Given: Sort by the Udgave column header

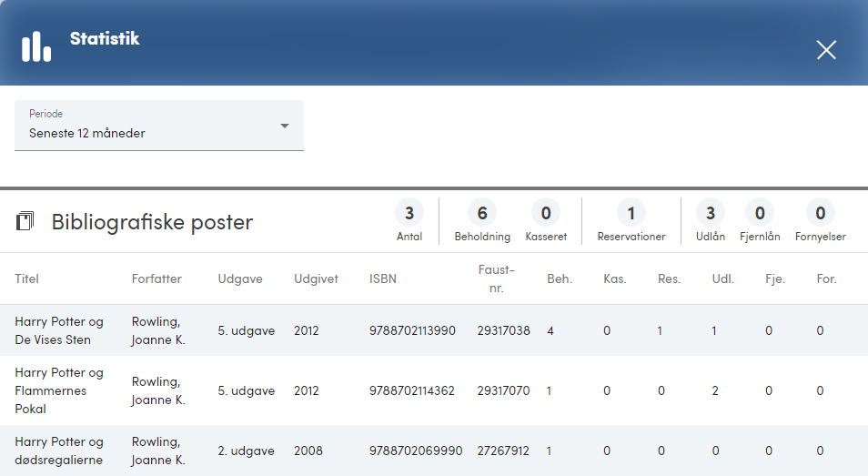Looking at the screenshot, I should pos(240,279).
